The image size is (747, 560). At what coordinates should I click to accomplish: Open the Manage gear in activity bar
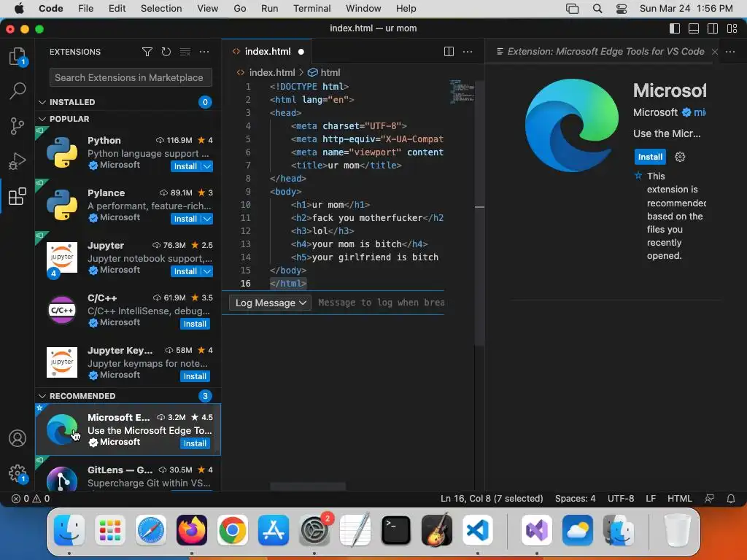[18, 473]
